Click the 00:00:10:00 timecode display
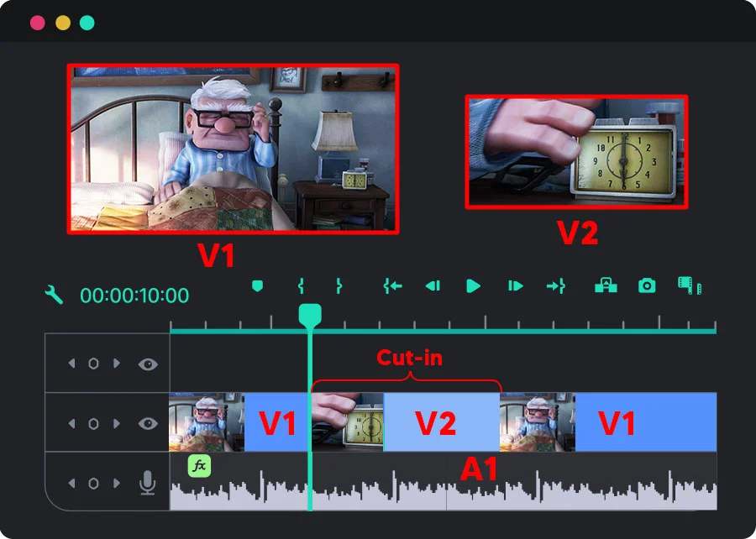 [x=134, y=296]
